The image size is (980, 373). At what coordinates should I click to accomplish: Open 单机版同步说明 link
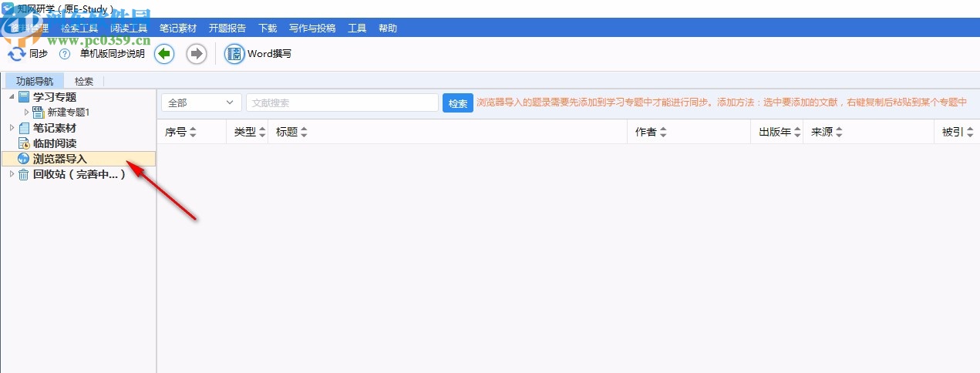[113, 54]
